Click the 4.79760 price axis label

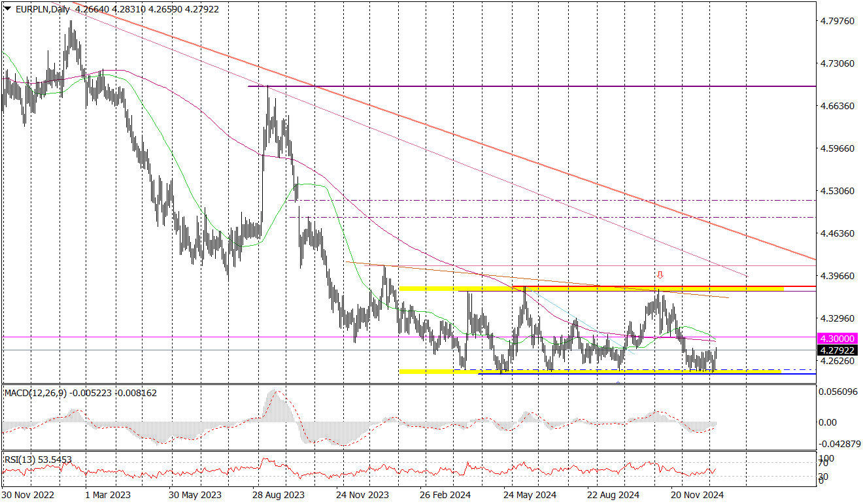(838, 21)
